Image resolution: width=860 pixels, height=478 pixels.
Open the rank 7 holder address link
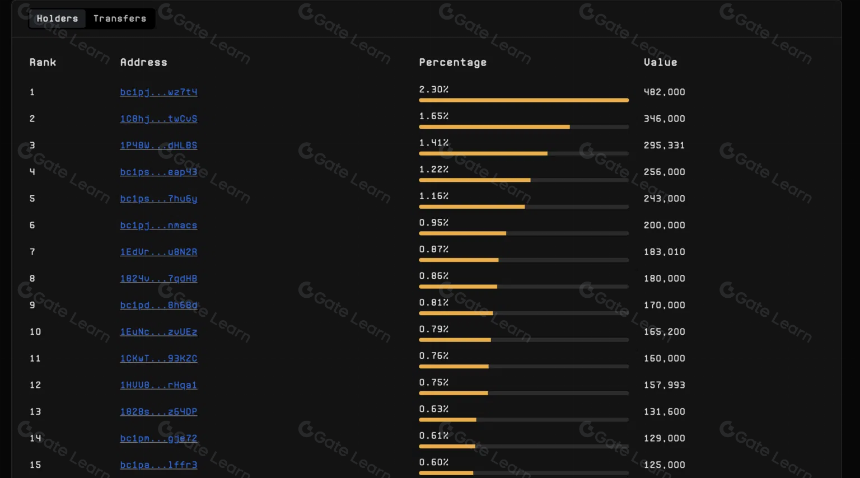point(159,252)
